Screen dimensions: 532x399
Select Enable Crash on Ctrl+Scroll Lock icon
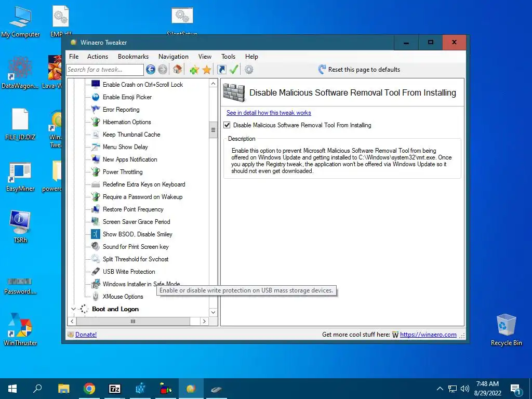(96, 84)
